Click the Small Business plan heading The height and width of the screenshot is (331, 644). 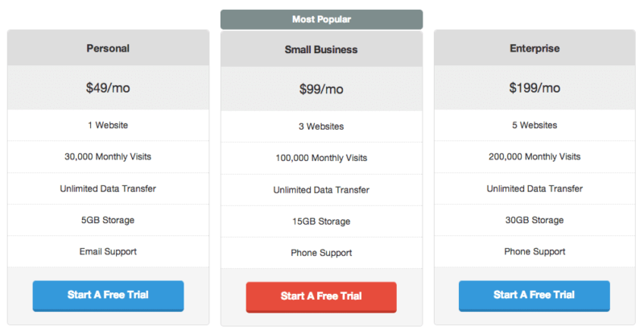pyautogui.click(x=321, y=49)
